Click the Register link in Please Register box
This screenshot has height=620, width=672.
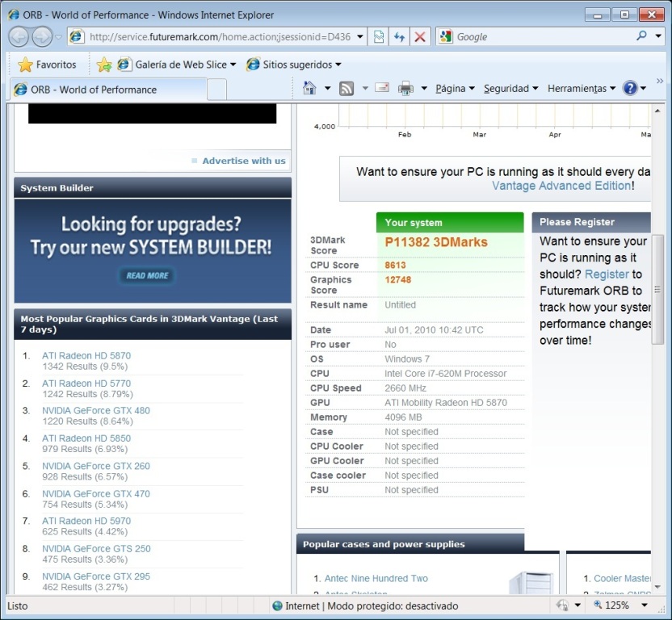point(607,274)
